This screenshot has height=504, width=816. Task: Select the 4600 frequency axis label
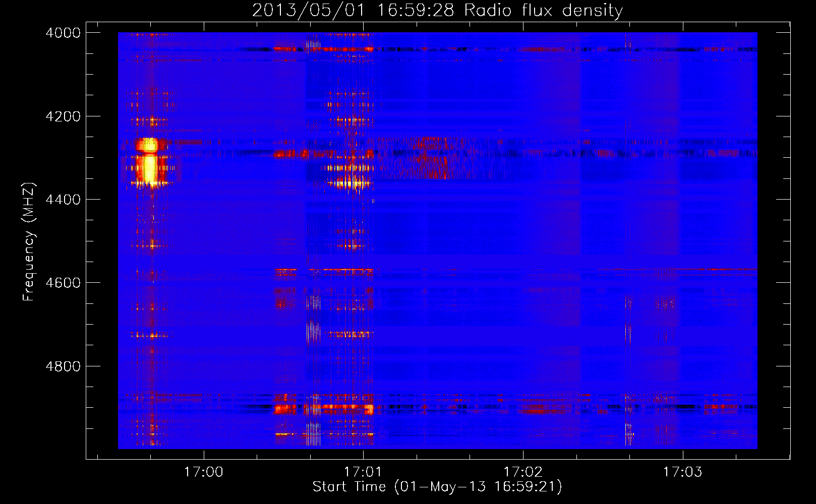[63, 283]
